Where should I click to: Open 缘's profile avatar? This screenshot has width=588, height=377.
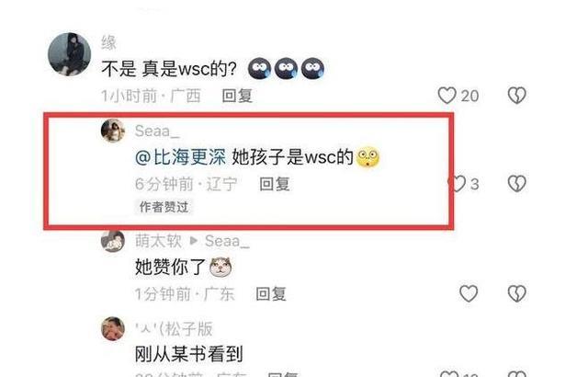coord(70,54)
